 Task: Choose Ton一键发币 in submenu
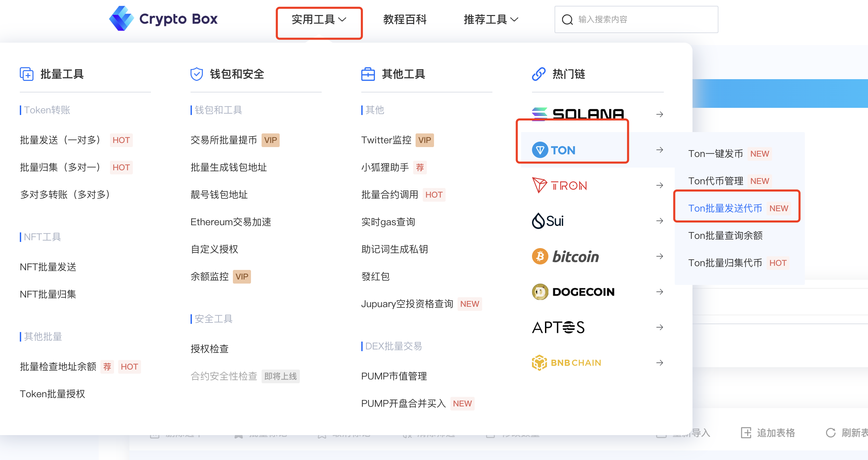[715, 154]
